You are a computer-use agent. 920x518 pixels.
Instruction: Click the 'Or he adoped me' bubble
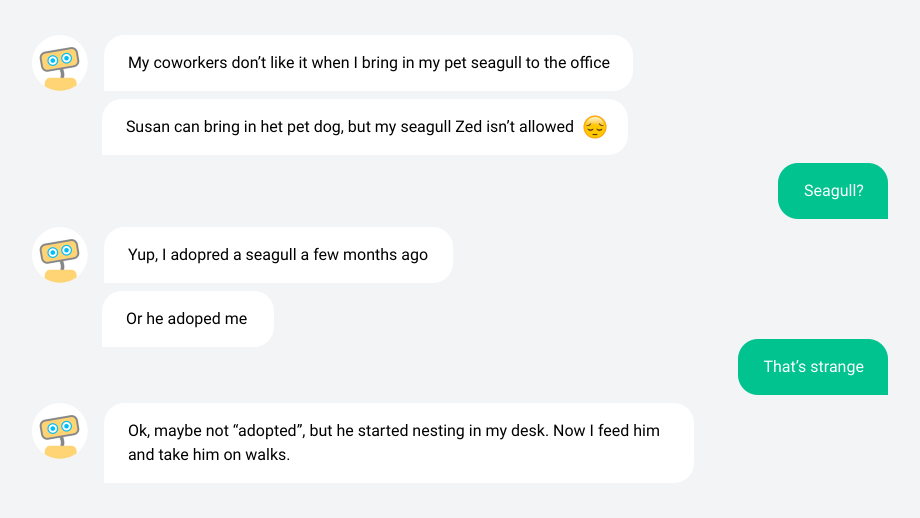point(188,319)
